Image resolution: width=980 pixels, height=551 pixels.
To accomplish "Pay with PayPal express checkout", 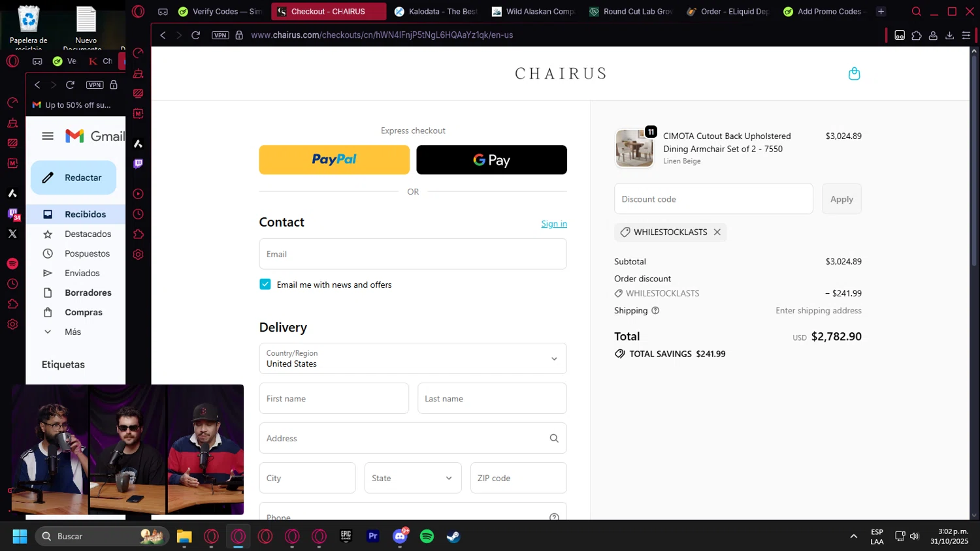I will [335, 160].
